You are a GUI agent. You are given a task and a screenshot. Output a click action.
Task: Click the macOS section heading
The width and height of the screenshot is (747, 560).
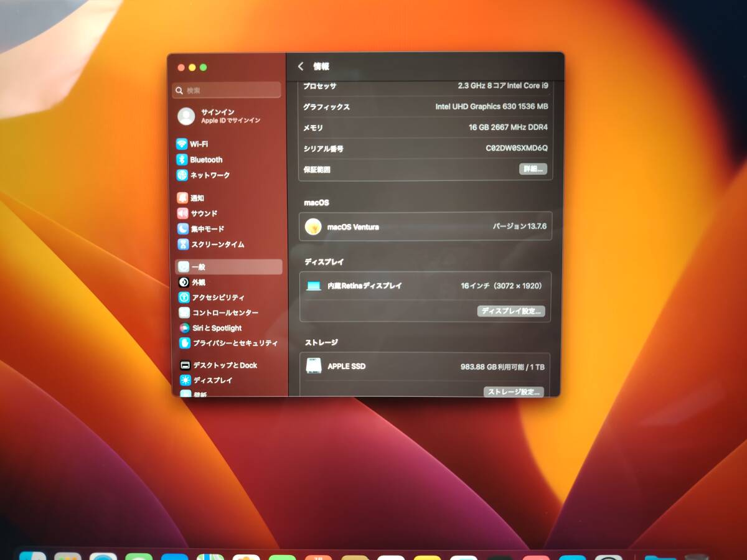tap(316, 203)
